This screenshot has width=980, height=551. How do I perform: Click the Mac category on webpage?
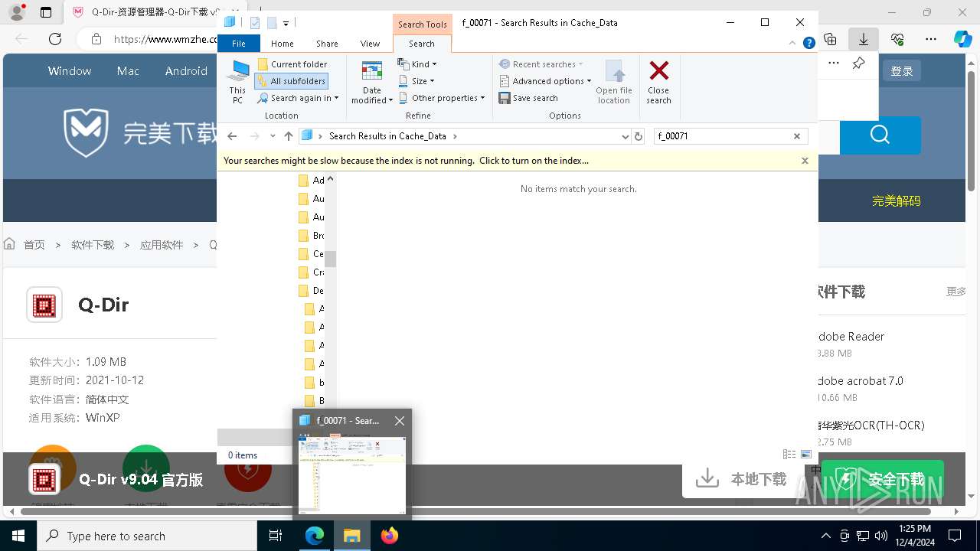[128, 70]
